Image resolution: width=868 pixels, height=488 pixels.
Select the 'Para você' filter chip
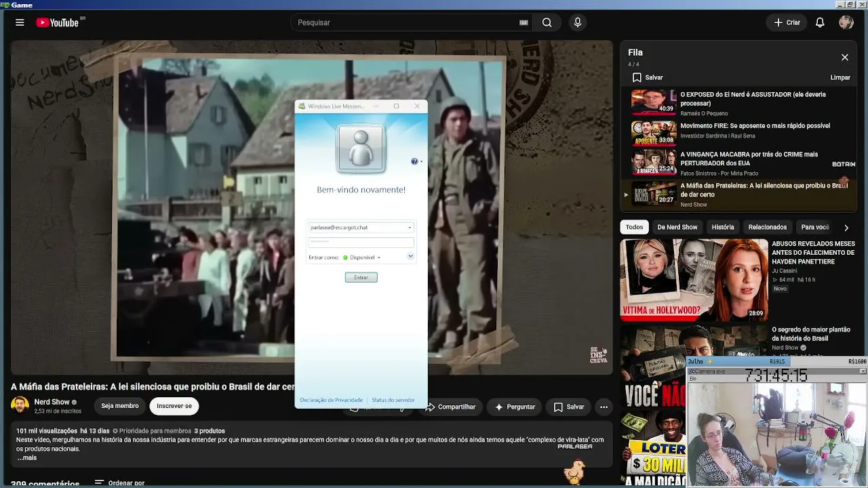814,227
